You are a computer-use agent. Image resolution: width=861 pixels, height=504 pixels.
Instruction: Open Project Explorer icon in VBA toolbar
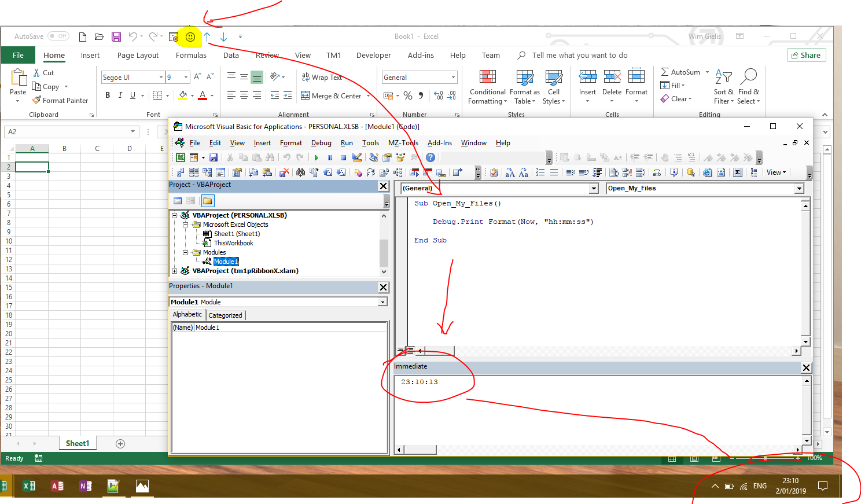pyautogui.click(x=374, y=157)
